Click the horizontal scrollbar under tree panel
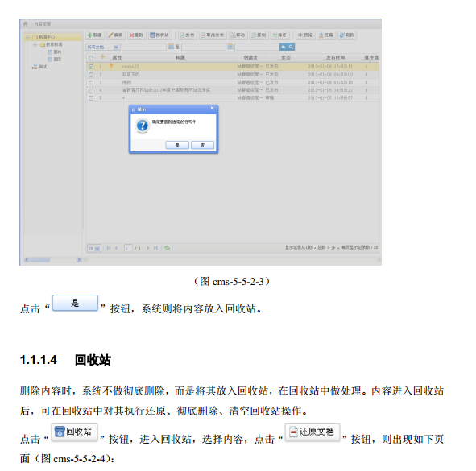The image size is (476, 471). (x=53, y=260)
